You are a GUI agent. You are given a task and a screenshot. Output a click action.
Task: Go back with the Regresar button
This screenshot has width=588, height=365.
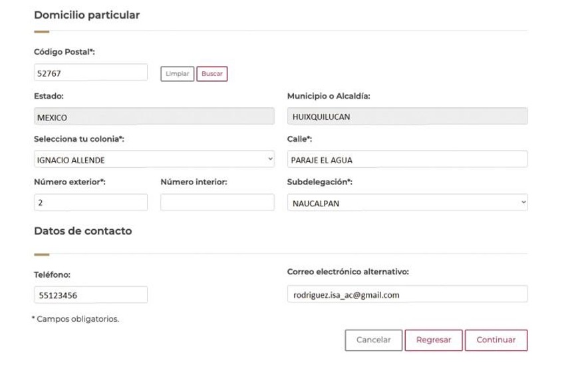tap(434, 340)
